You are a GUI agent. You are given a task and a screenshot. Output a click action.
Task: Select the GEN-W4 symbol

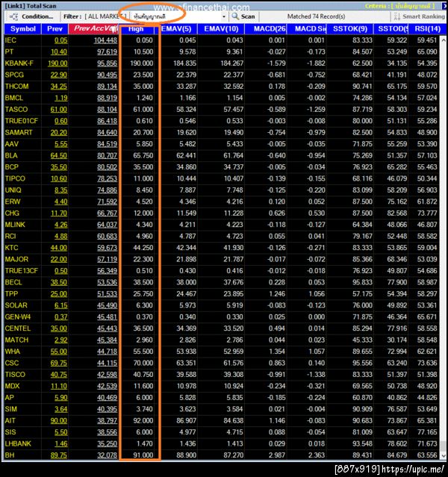click(x=18, y=317)
